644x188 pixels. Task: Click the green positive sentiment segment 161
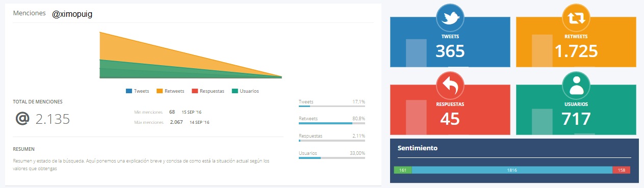point(403,170)
